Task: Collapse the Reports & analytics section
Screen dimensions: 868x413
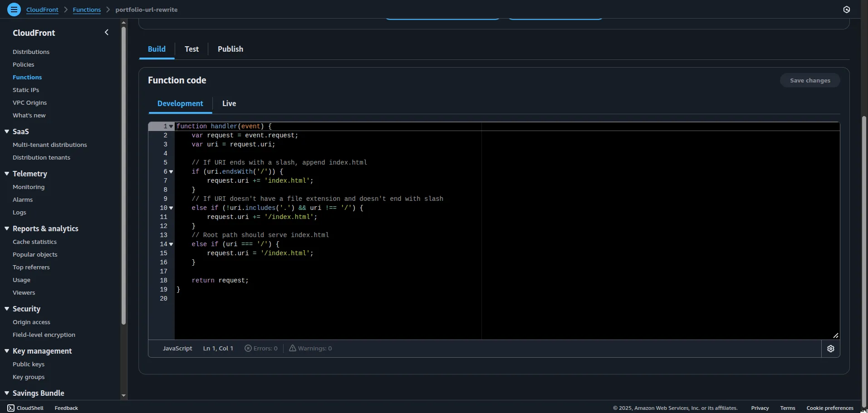Action: click(7, 228)
